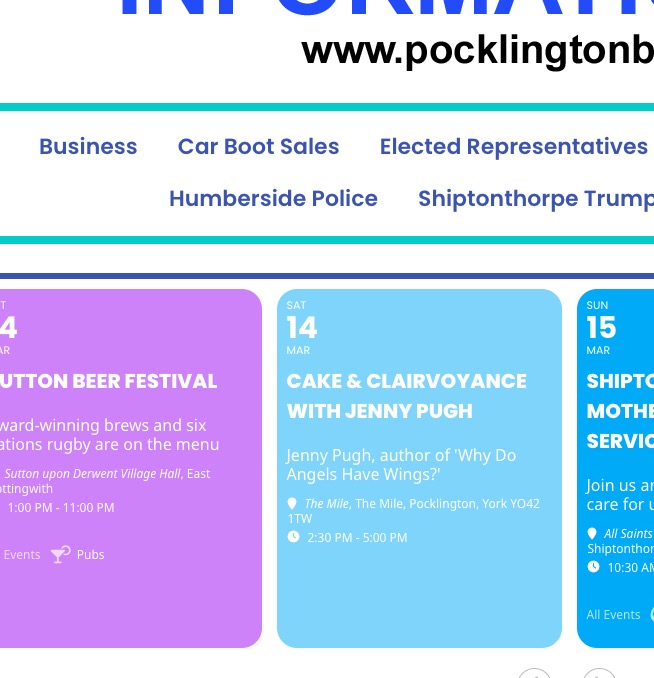The width and height of the screenshot is (654, 678).
Task: Click the Pubs category label
Action: click(91, 555)
